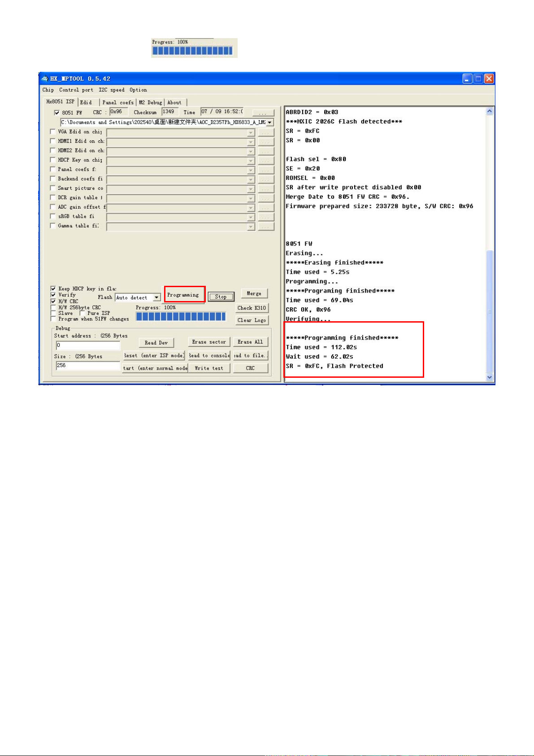534x756 pixels.
Task: Enable HDMI1 Edid checkbox
Action: pos(53,141)
